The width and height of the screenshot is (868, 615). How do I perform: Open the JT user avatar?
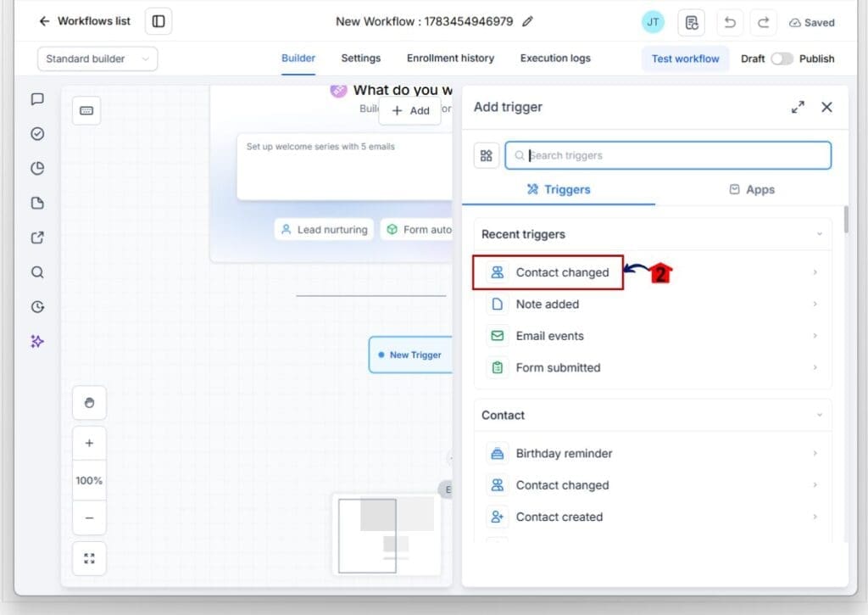(653, 22)
